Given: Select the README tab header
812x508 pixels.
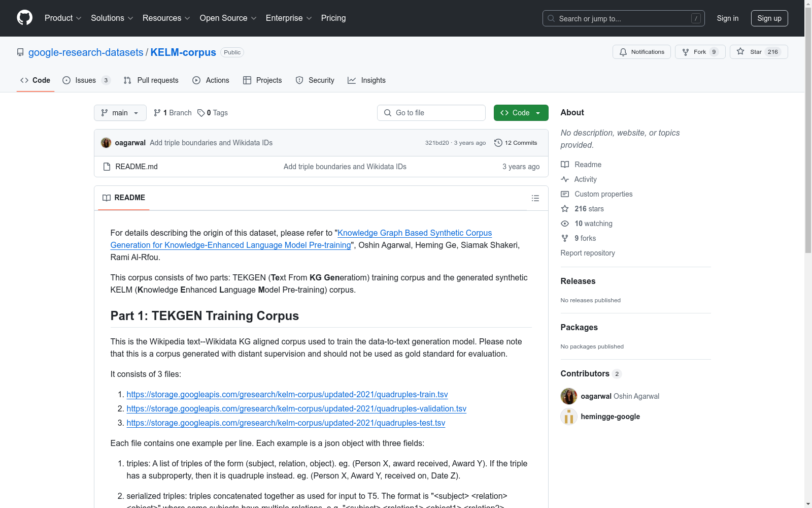Looking at the screenshot, I should coord(124,198).
